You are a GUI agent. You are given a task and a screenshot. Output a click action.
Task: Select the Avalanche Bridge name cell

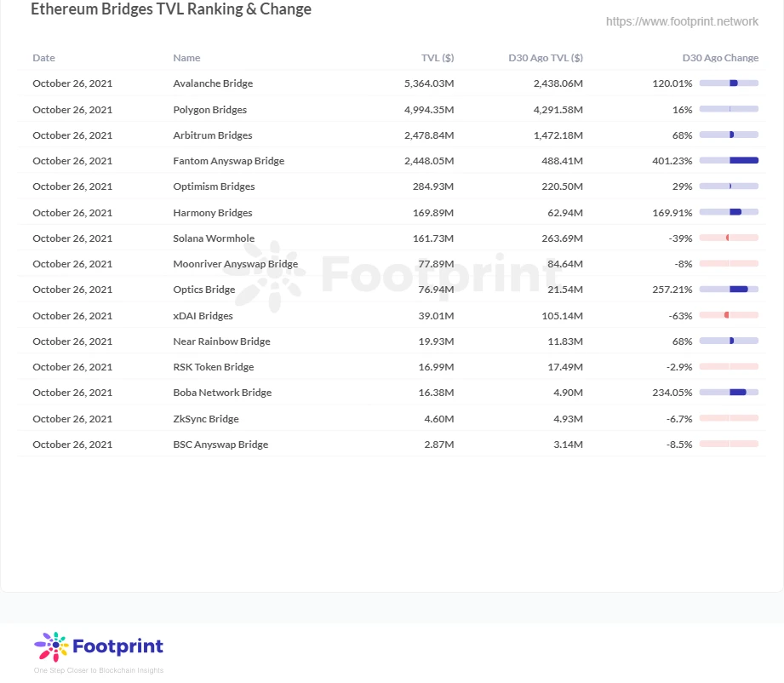pos(213,83)
